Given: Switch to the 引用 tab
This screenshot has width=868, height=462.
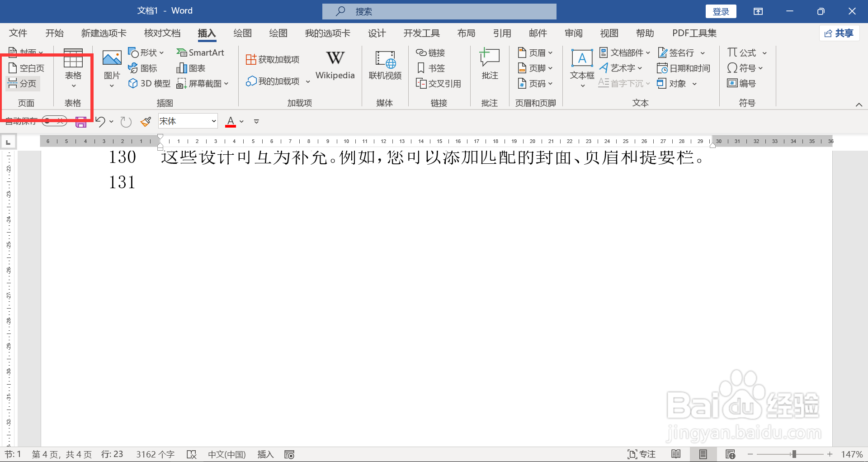Looking at the screenshot, I should tap(502, 33).
